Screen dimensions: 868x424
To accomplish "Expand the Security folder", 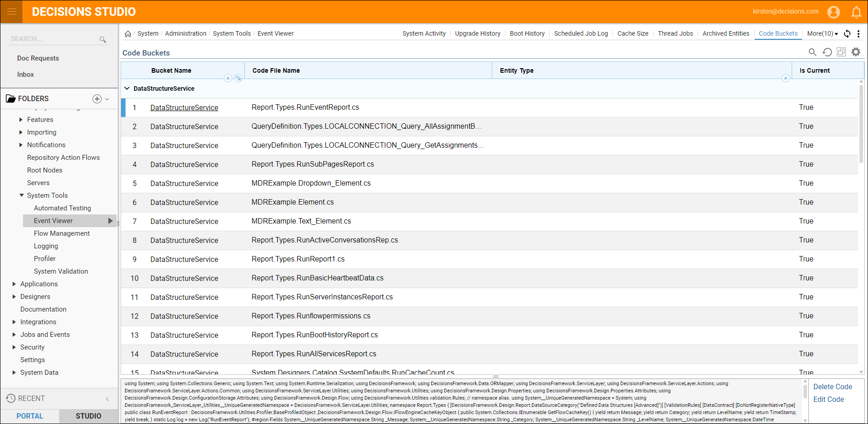I will point(14,347).
